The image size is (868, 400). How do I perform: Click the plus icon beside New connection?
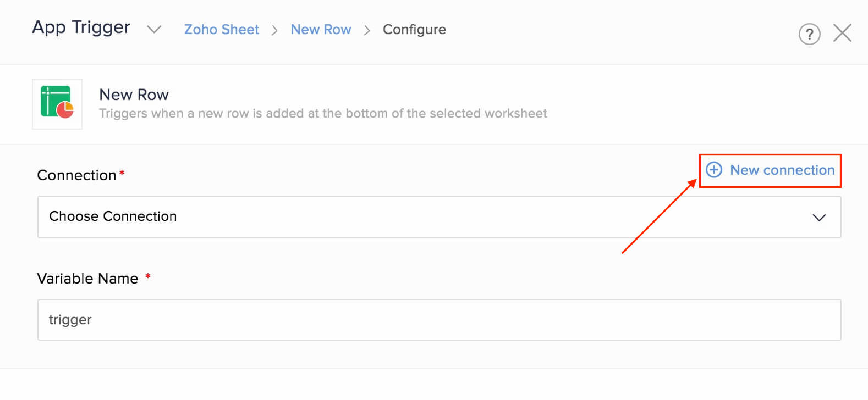[x=713, y=170]
